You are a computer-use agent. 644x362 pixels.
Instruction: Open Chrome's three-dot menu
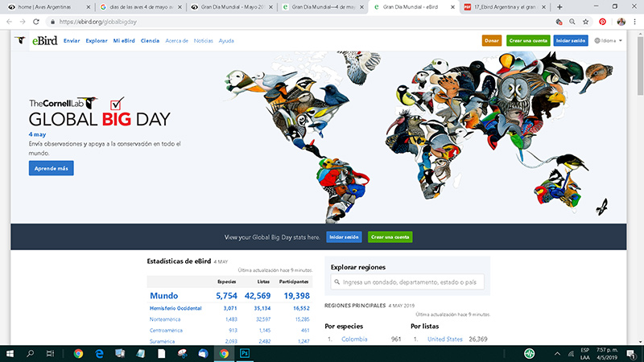click(x=636, y=21)
